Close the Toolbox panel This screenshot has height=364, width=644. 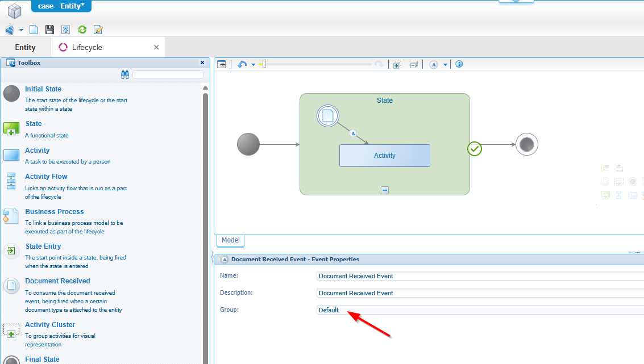pyautogui.click(x=202, y=63)
